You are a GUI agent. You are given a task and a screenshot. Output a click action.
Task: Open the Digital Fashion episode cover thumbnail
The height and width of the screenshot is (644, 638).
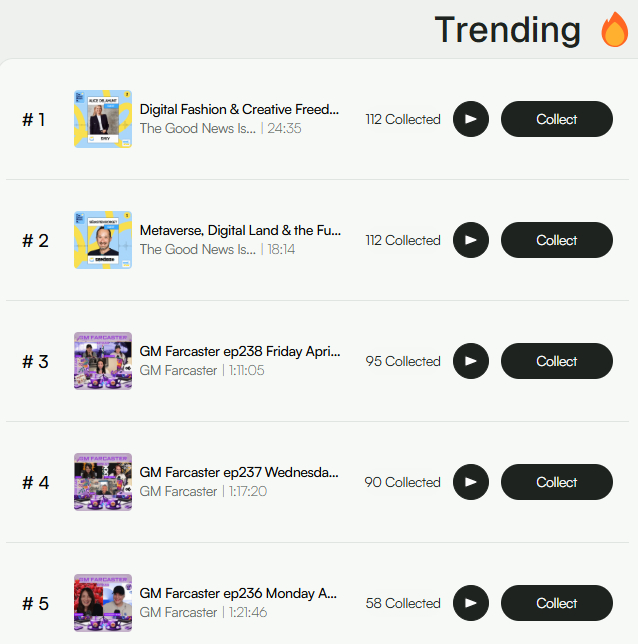103,120
